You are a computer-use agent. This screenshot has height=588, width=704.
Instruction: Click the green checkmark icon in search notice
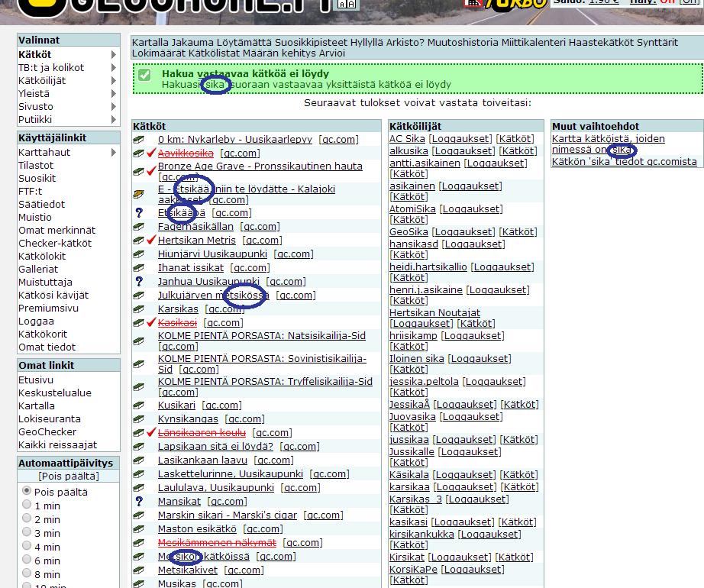click(x=144, y=75)
